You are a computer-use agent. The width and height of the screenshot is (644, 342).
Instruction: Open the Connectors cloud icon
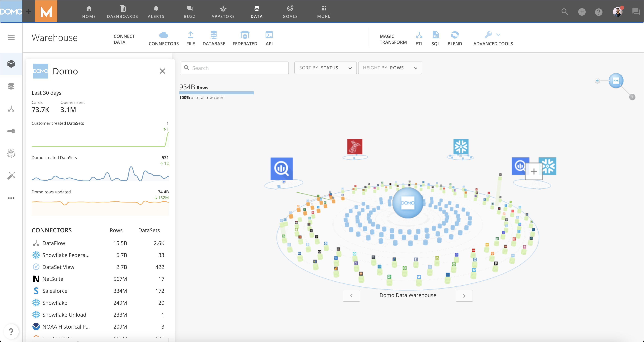(163, 35)
